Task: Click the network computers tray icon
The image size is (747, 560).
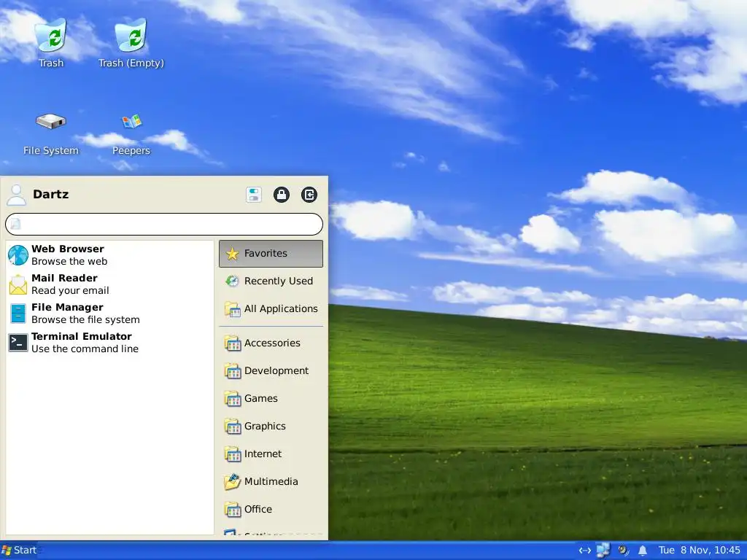Action: click(x=603, y=551)
